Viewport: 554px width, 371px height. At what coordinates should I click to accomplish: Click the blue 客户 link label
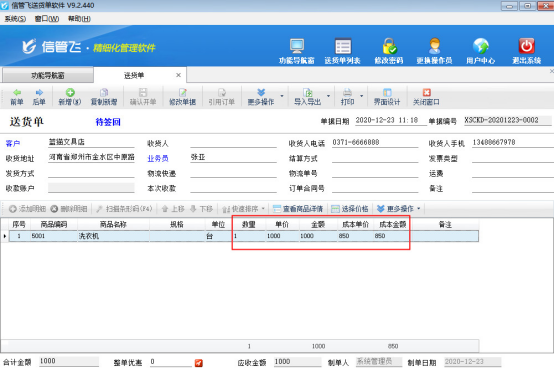point(13,143)
